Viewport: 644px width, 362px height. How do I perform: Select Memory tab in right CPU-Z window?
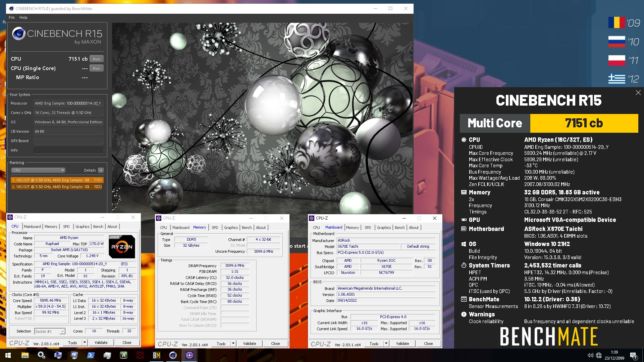(x=353, y=228)
